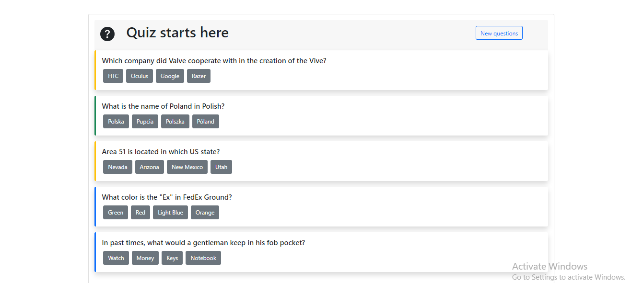Select the Pupcia answer option
The image size is (644, 283).
(x=145, y=122)
